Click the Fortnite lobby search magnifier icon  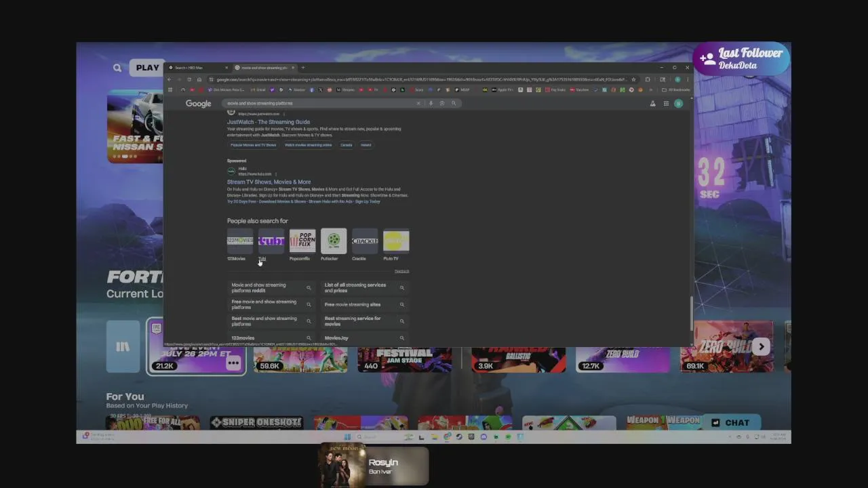(117, 68)
